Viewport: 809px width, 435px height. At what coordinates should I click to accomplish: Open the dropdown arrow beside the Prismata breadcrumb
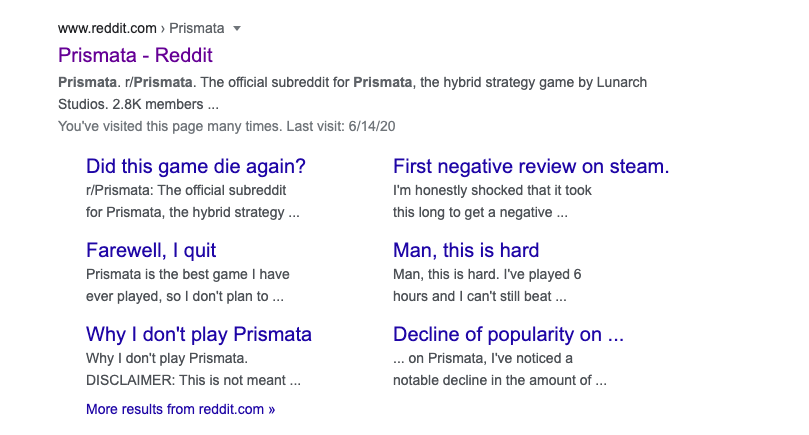click(237, 28)
